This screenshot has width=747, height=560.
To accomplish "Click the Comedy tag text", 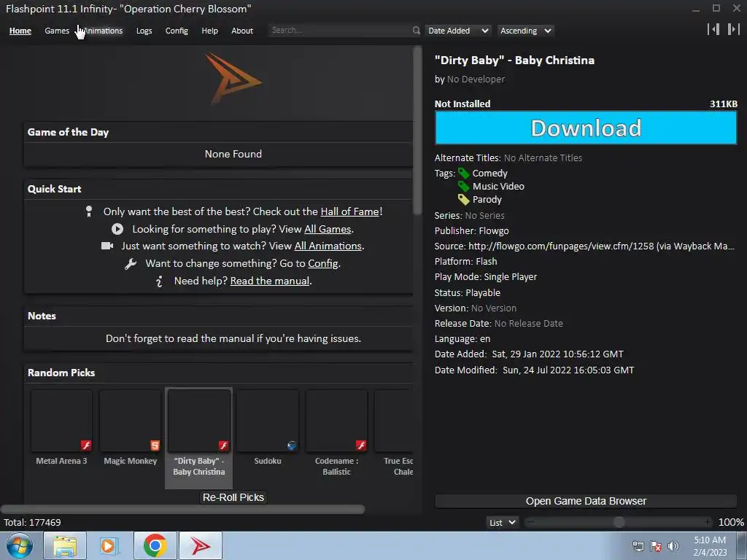I will (x=489, y=174).
